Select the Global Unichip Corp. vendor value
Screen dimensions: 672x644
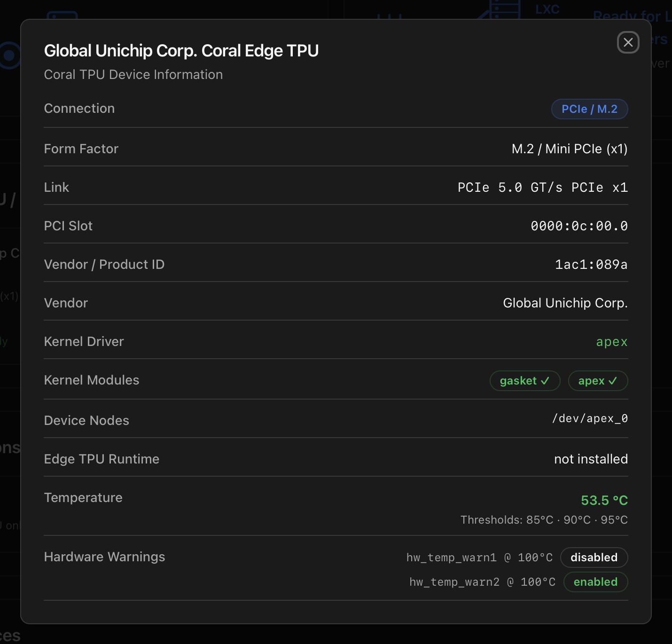(x=565, y=303)
